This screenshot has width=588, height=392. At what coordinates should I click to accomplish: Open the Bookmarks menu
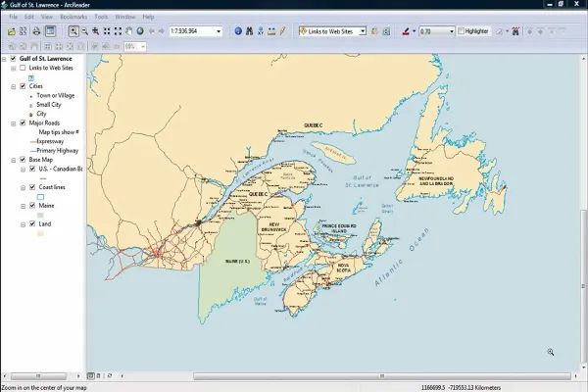click(x=73, y=17)
